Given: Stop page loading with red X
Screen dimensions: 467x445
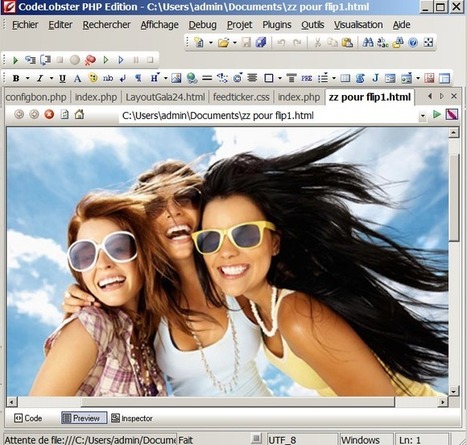Looking at the screenshot, I should tap(49, 115).
